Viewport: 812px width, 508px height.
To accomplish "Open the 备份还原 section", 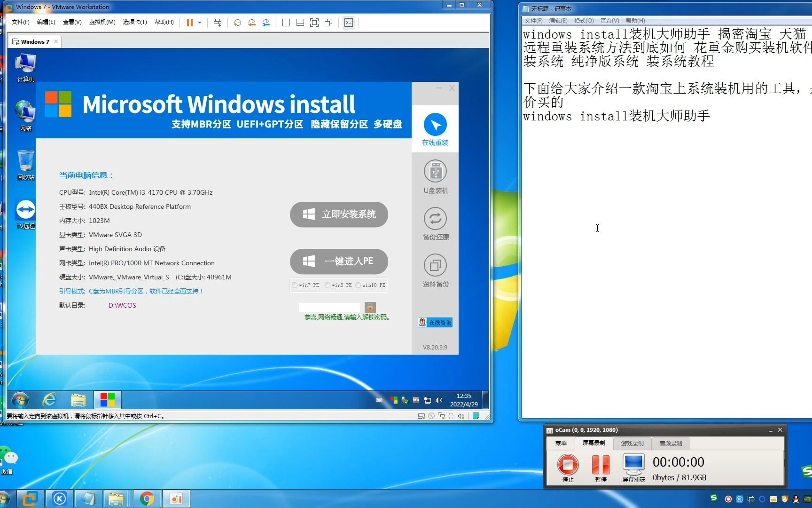I will coord(436,223).
